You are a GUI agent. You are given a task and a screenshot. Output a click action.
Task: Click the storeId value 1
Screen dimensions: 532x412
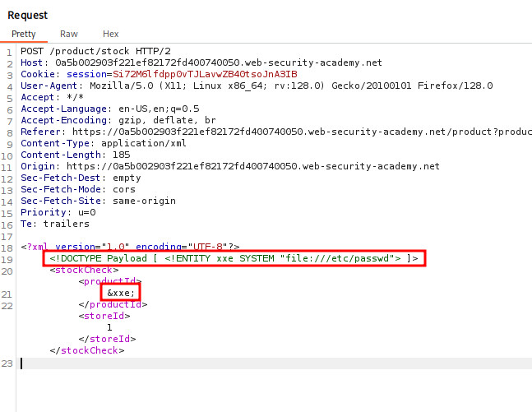[x=109, y=328]
